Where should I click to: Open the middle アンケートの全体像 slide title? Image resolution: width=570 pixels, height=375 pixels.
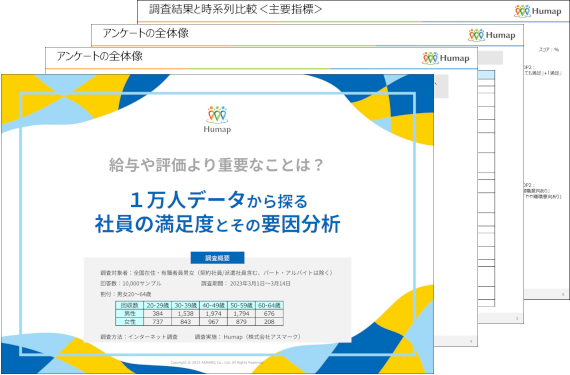(145, 33)
